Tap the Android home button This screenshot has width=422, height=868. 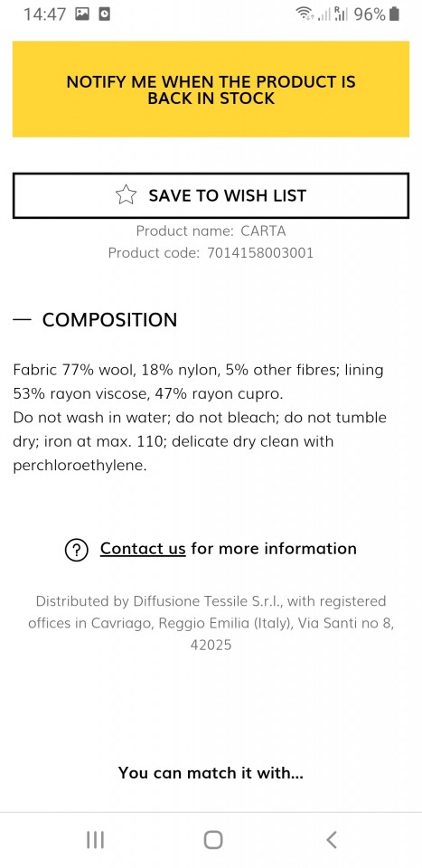(x=213, y=840)
